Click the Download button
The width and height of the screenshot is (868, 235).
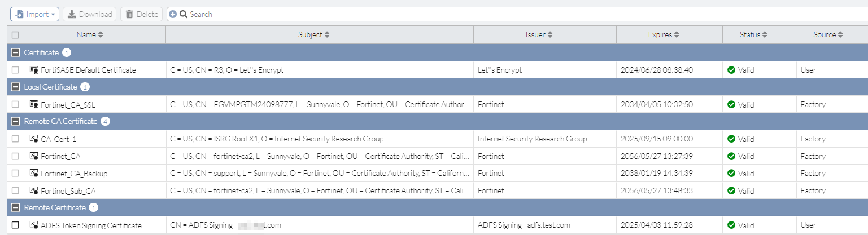90,14
